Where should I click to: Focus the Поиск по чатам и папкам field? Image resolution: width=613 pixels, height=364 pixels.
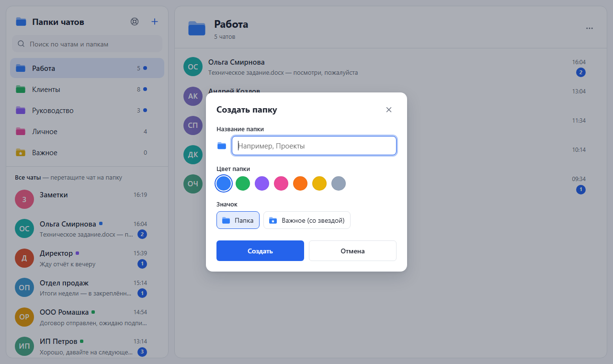pyautogui.click(x=87, y=44)
